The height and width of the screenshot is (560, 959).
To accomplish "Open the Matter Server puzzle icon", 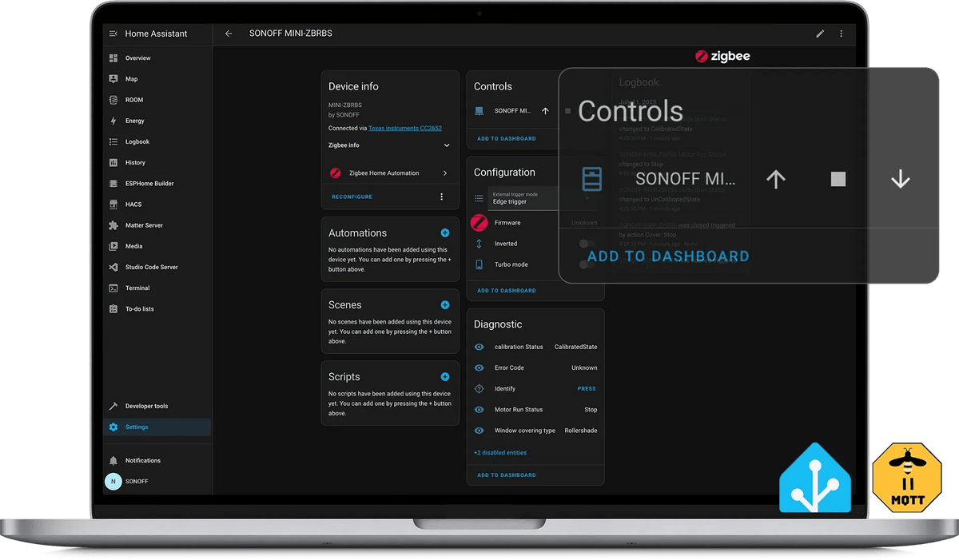I will tap(113, 225).
